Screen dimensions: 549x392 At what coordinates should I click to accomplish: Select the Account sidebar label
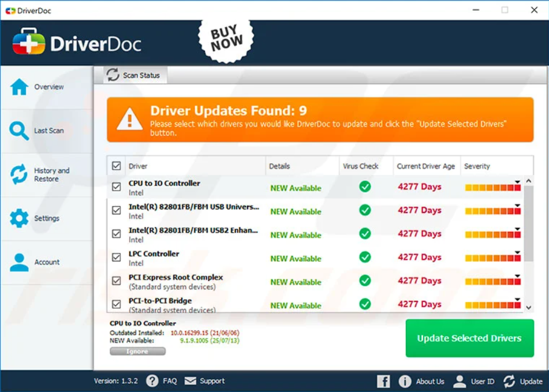tap(47, 262)
